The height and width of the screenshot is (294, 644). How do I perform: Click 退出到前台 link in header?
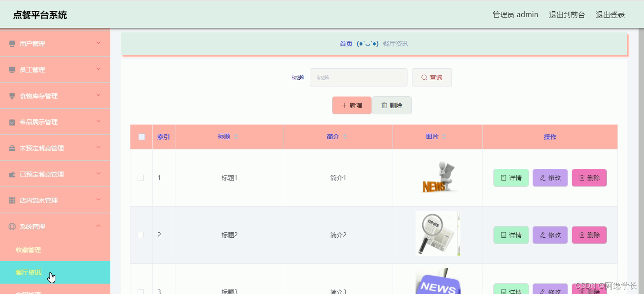point(567,14)
